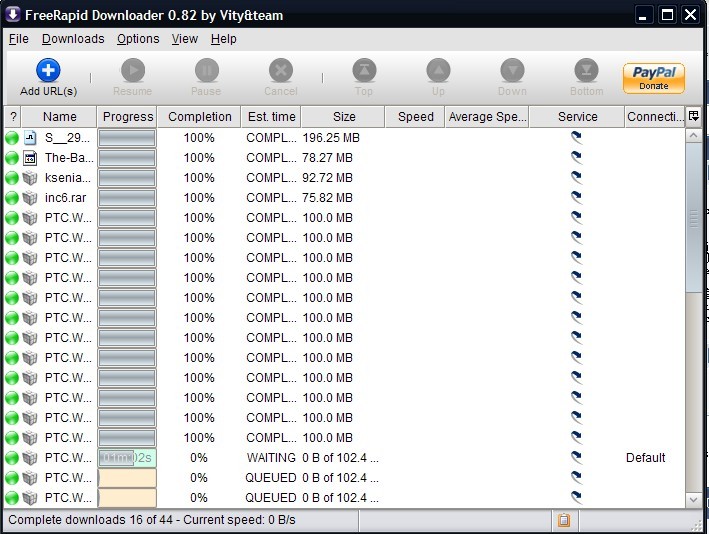Sort by the Est. time column header
The width and height of the screenshot is (709, 534).
[271, 117]
